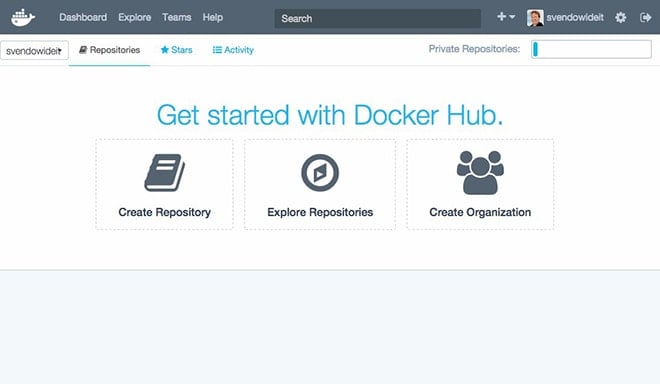The width and height of the screenshot is (660, 384).
Task: Open the Dashboard menu item
Action: 83,17
